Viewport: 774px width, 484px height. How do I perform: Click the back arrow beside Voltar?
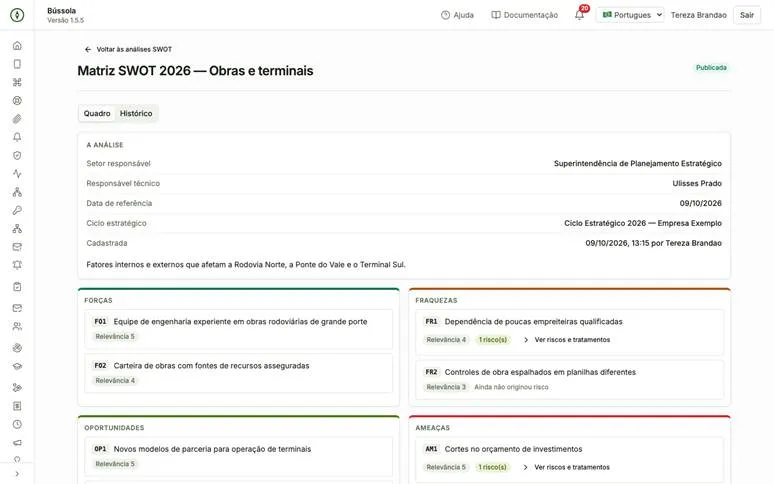click(x=88, y=49)
